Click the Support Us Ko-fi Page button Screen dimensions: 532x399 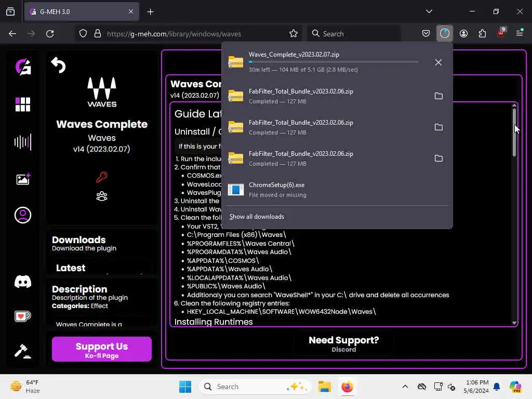point(102,349)
